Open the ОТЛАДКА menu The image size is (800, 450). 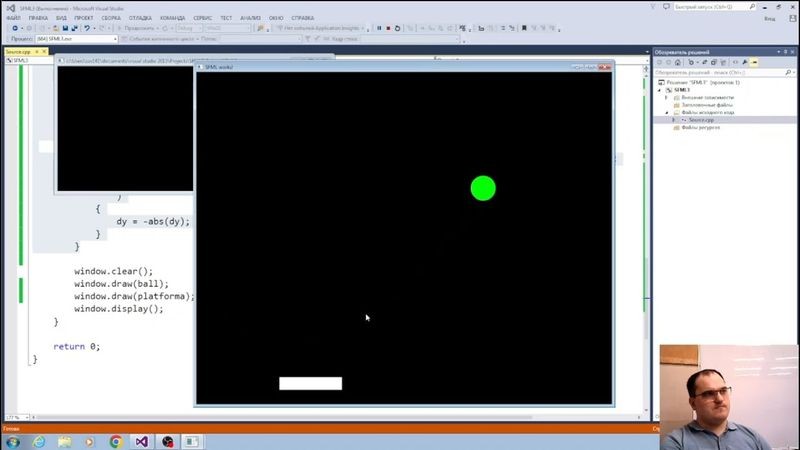(140, 18)
